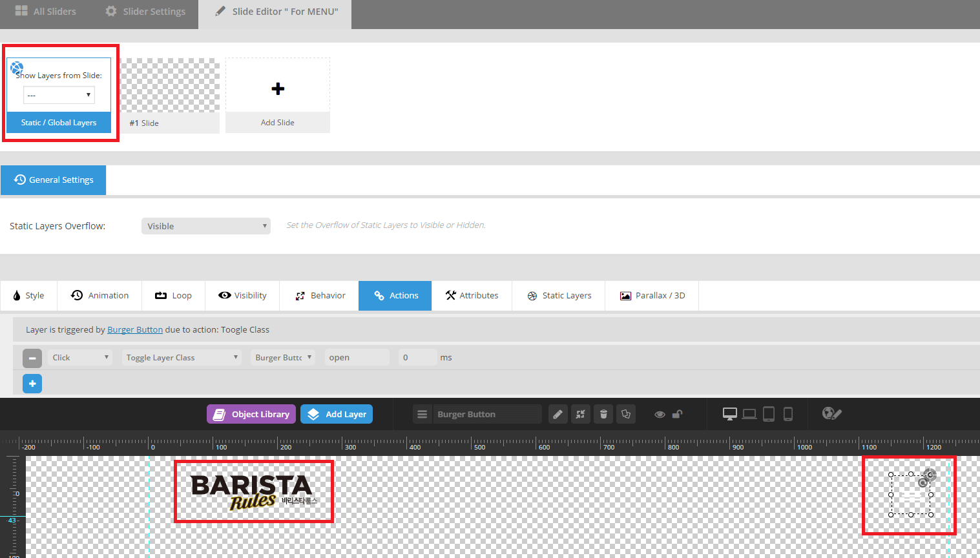Open the layer list hamburger icon

coord(422,415)
